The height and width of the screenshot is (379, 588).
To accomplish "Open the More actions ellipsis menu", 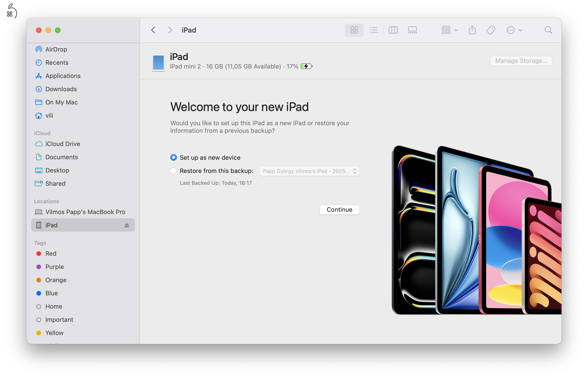I will 514,30.
